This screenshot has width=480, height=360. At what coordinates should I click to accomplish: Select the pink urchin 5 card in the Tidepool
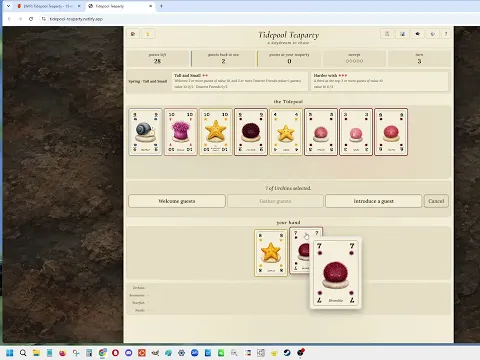pyautogui.click(x=321, y=132)
